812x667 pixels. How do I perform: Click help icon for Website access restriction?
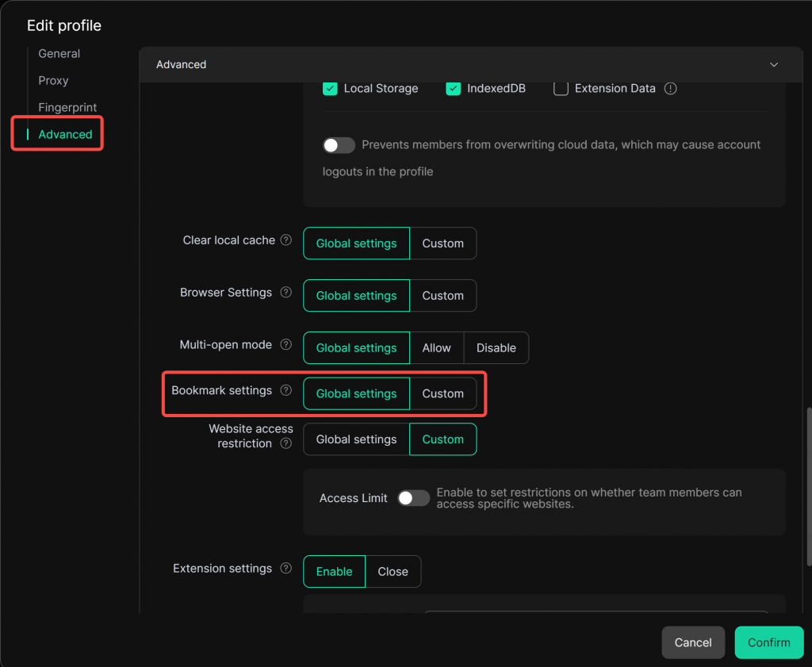click(286, 444)
